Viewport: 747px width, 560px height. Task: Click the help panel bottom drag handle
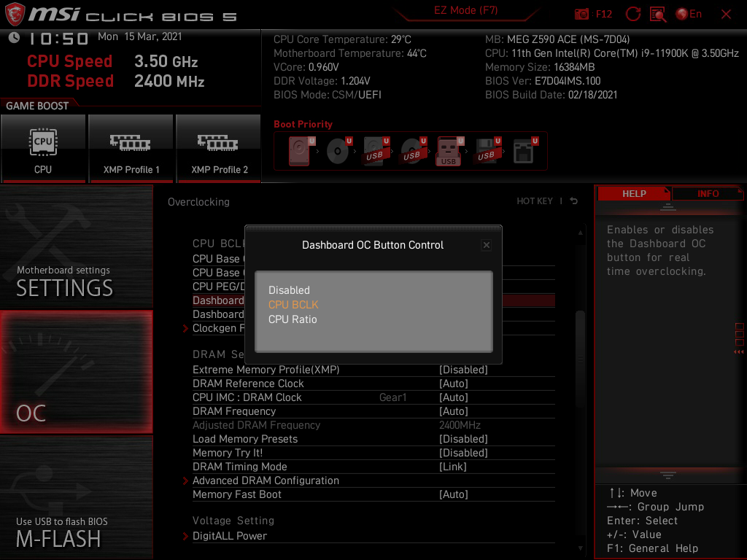click(x=668, y=475)
